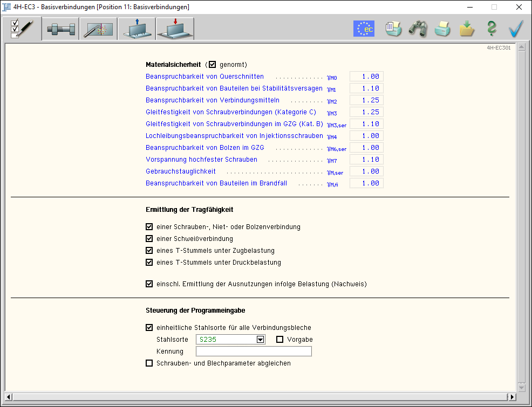Expand the Stahlsorte S235 dropdown
Viewport: 532px width, 407px height.
(x=260, y=340)
